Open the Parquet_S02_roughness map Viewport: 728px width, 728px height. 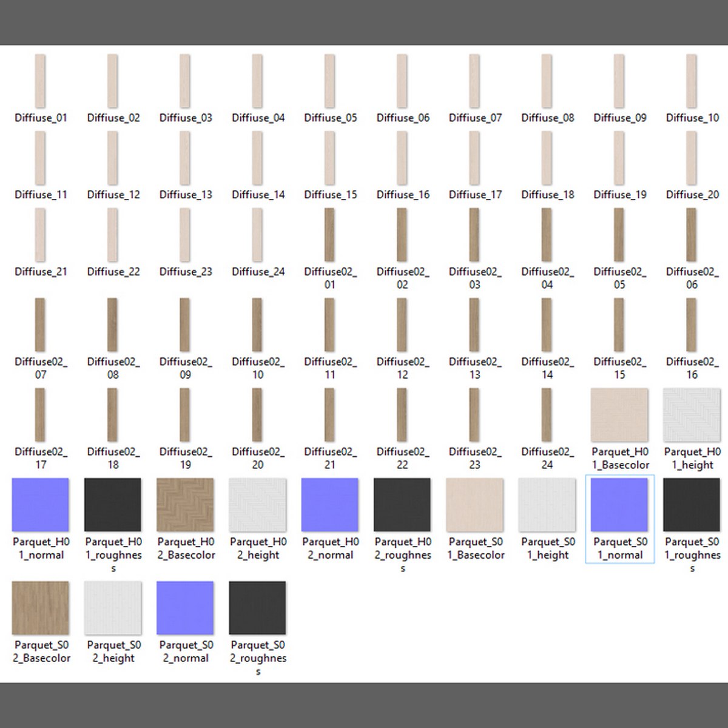257,608
